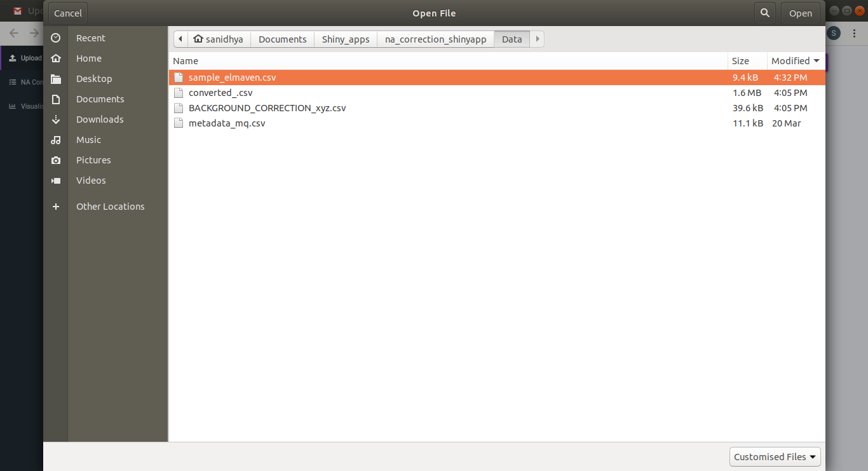Screen dimensions: 868x471
Task: Click the Videos camcorder icon in sidebar
Action: tap(56, 181)
